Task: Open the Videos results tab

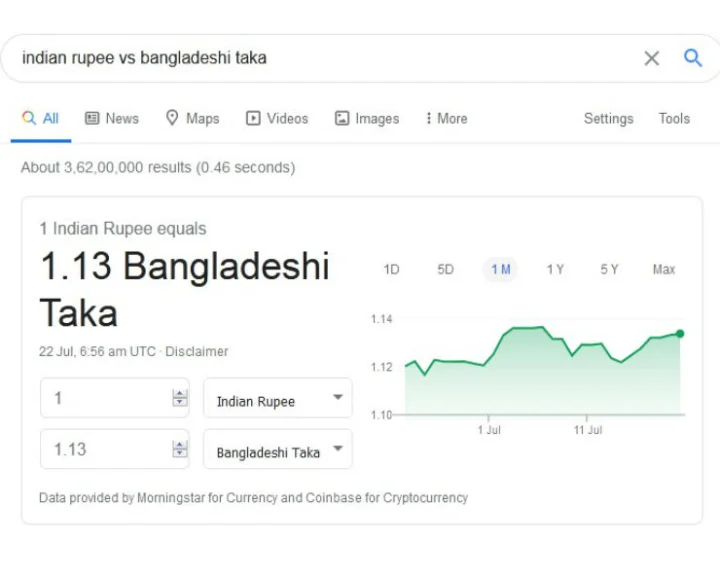Action: [277, 118]
